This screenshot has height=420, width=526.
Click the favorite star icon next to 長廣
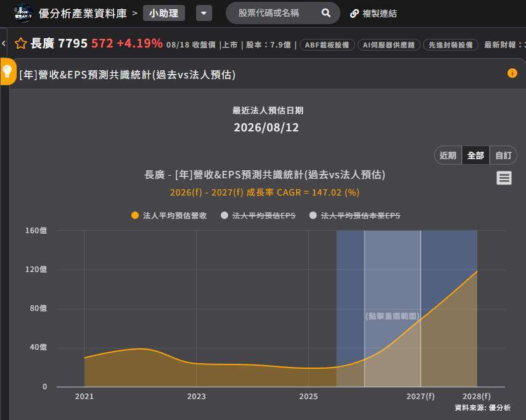[20, 44]
